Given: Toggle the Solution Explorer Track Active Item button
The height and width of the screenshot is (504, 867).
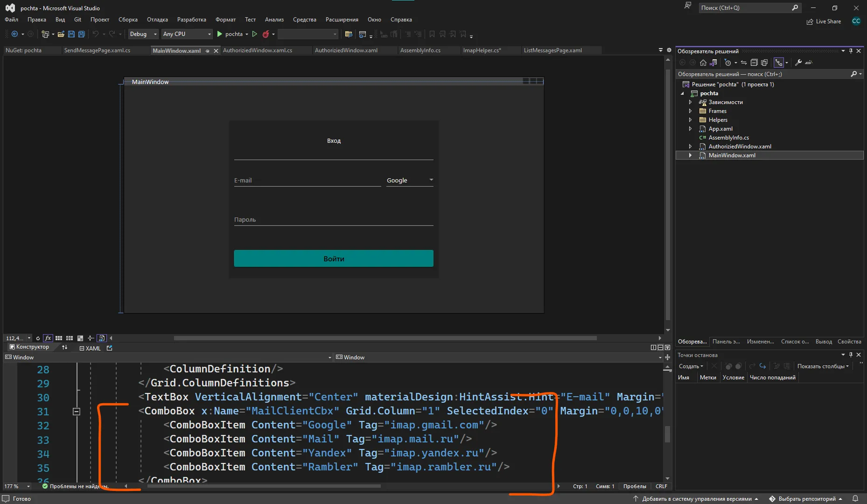Looking at the screenshot, I should (x=778, y=63).
